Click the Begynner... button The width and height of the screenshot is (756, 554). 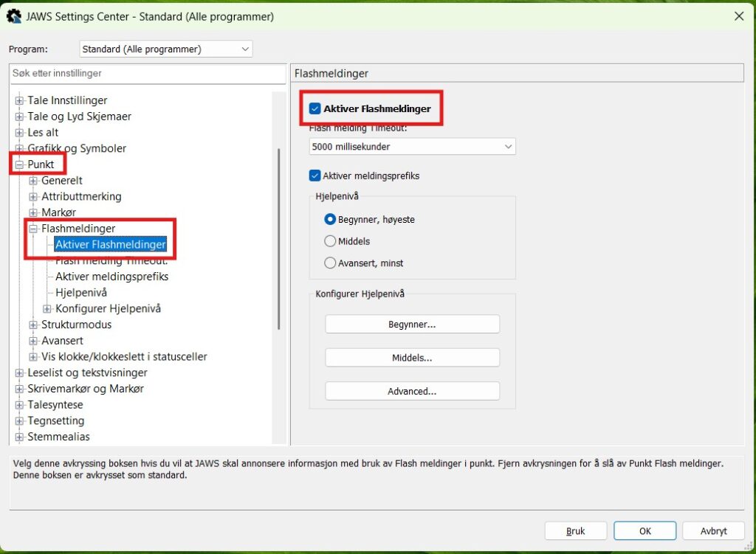[412, 324]
